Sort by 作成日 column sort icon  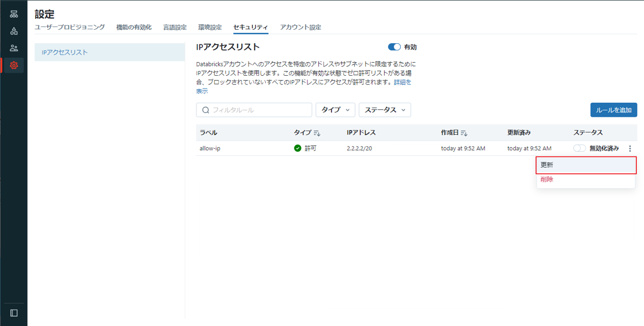(464, 133)
